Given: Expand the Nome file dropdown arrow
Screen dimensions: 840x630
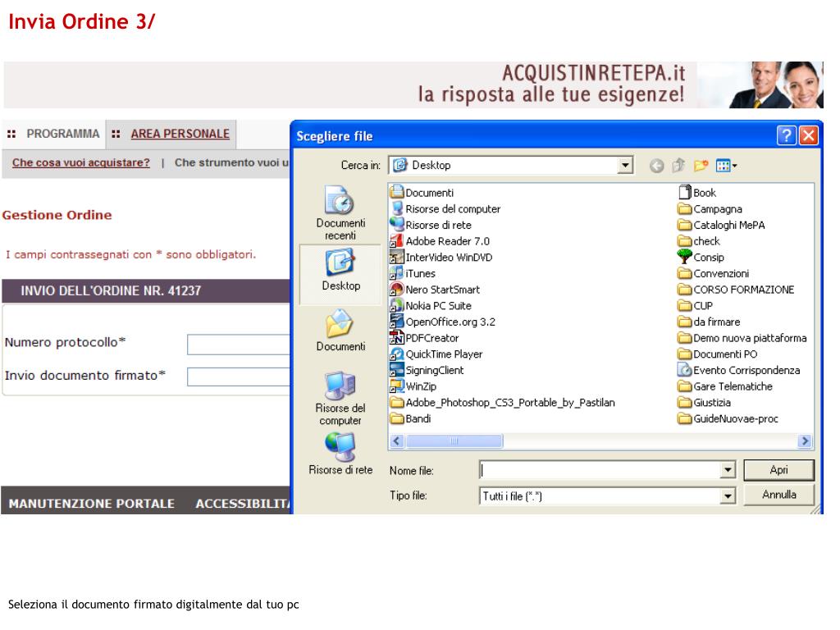Looking at the screenshot, I should pos(727,470).
